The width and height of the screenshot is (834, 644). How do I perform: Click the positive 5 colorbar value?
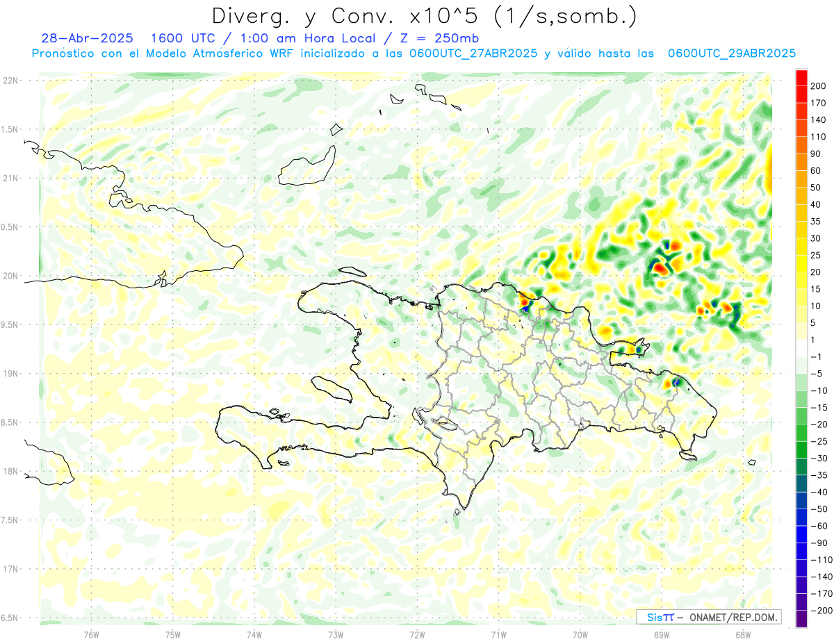(x=814, y=323)
